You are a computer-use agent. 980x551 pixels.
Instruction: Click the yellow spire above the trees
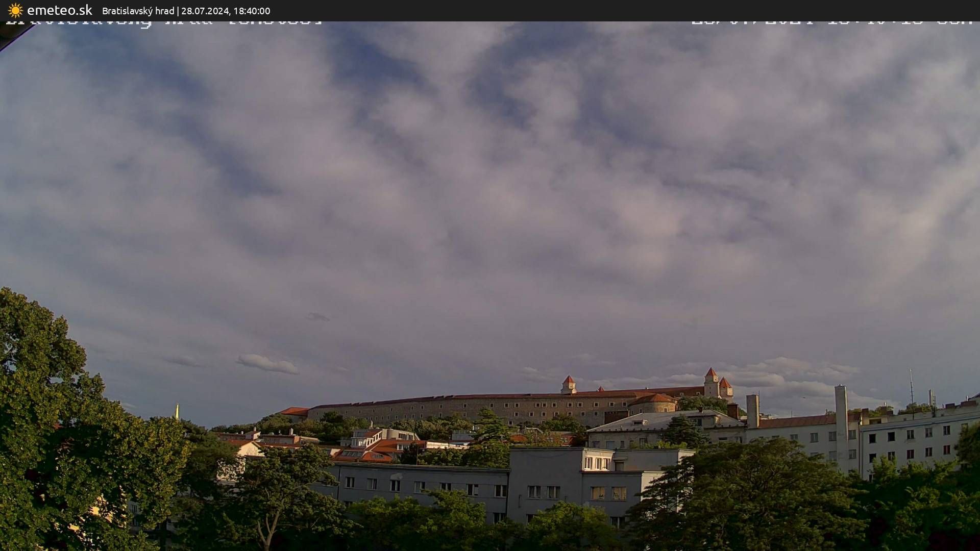pos(177,411)
